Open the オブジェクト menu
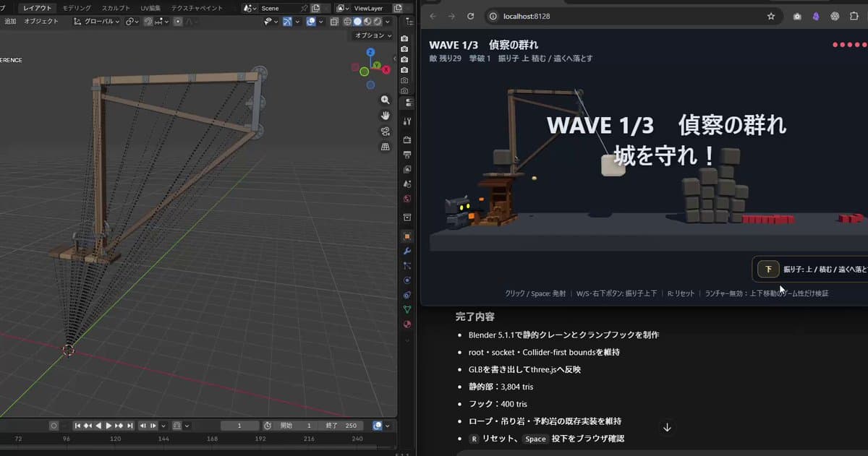 pos(41,22)
